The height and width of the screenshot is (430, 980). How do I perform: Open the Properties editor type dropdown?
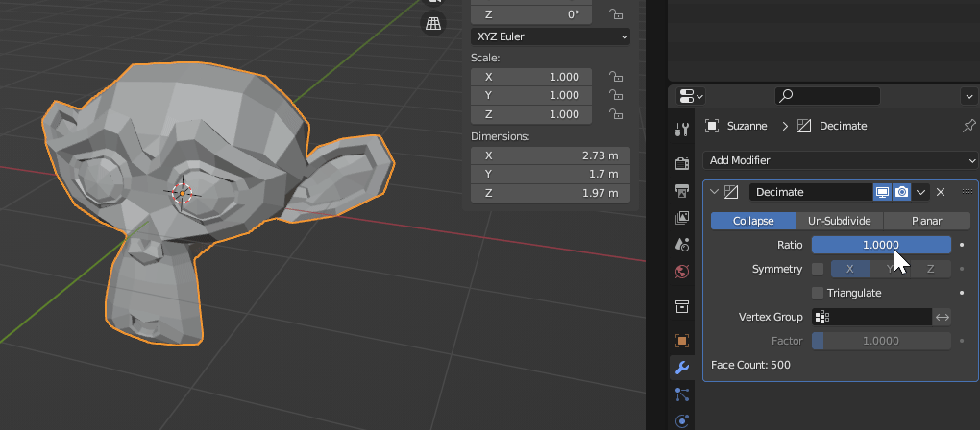(691, 96)
